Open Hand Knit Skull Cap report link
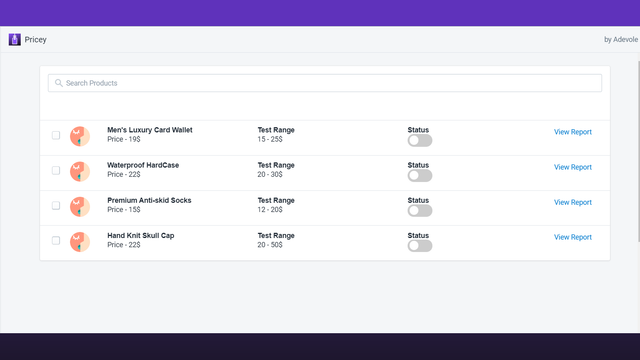 coord(573,237)
